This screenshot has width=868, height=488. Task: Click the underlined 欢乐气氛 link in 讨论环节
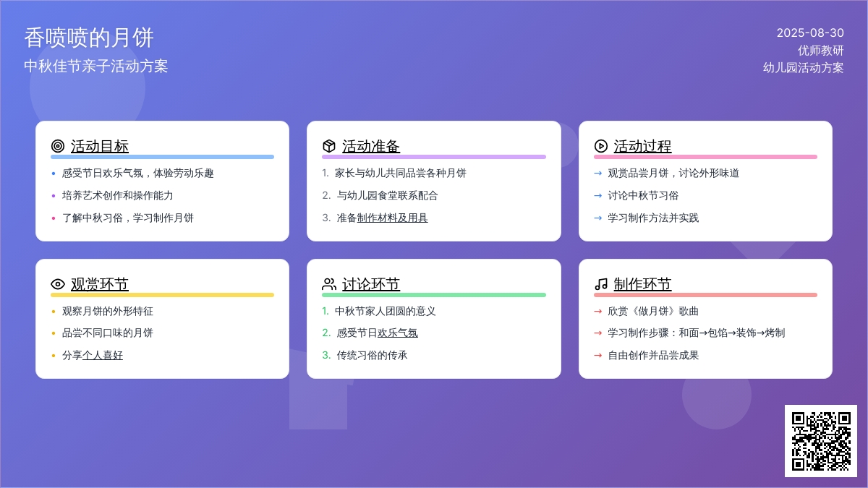tap(398, 333)
